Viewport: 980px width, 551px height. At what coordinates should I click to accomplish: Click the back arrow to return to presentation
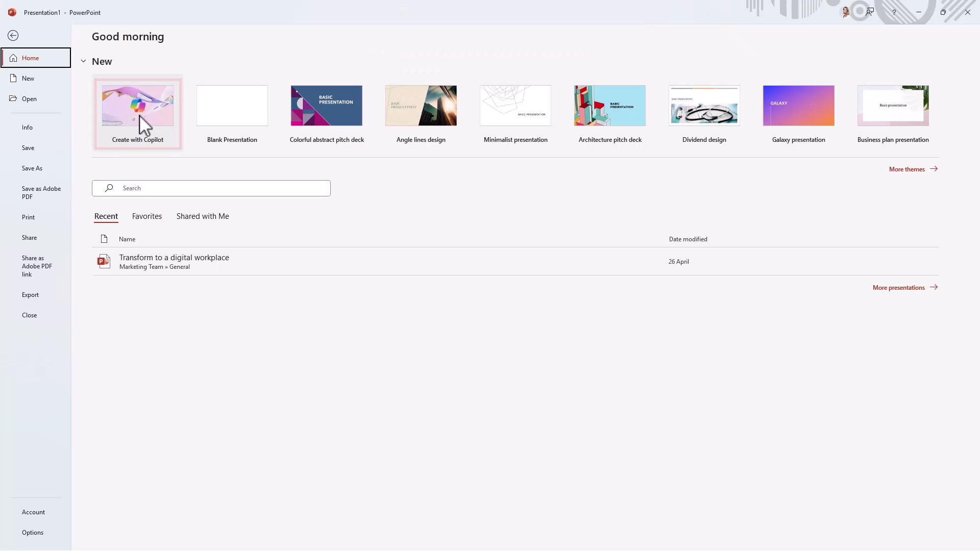point(13,36)
